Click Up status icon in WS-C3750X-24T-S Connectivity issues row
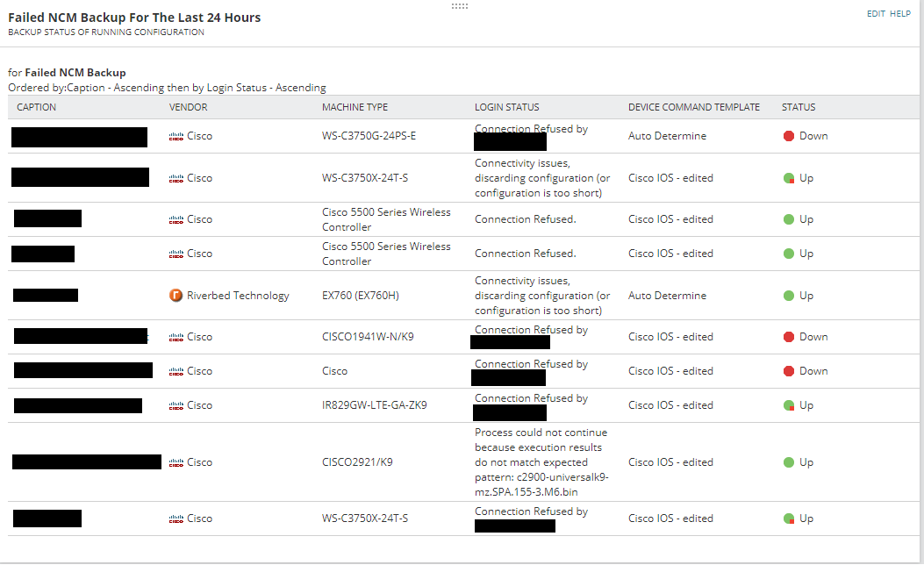 [789, 178]
